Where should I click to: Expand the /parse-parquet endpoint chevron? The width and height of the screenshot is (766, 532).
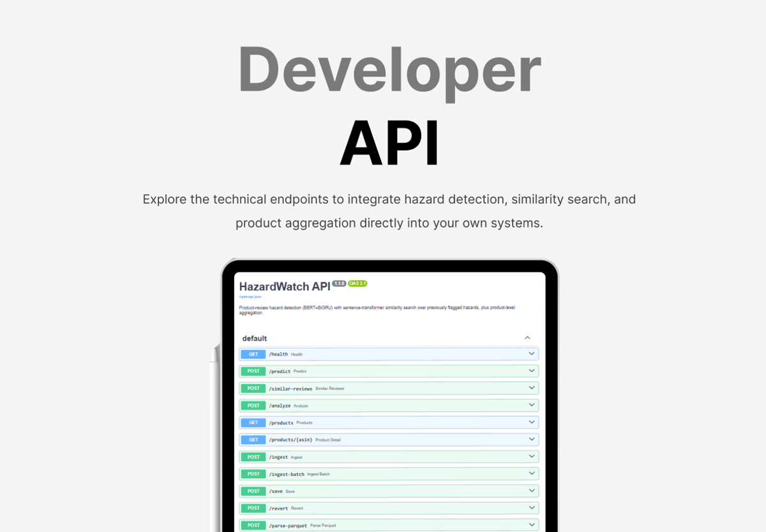[x=531, y=525]
